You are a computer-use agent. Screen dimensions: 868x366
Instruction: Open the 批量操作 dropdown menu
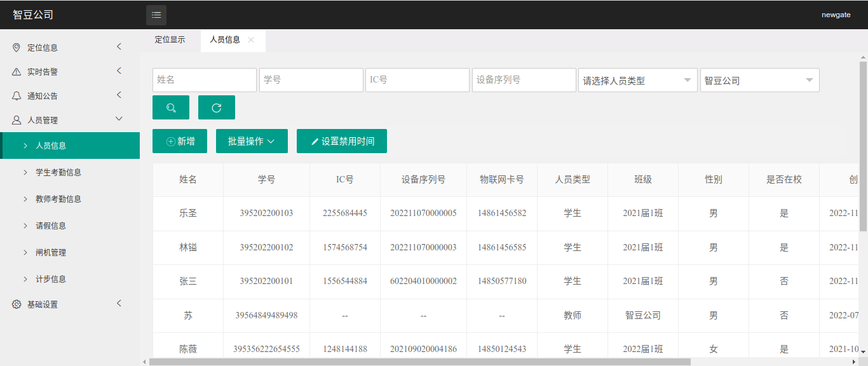point(252,141)
